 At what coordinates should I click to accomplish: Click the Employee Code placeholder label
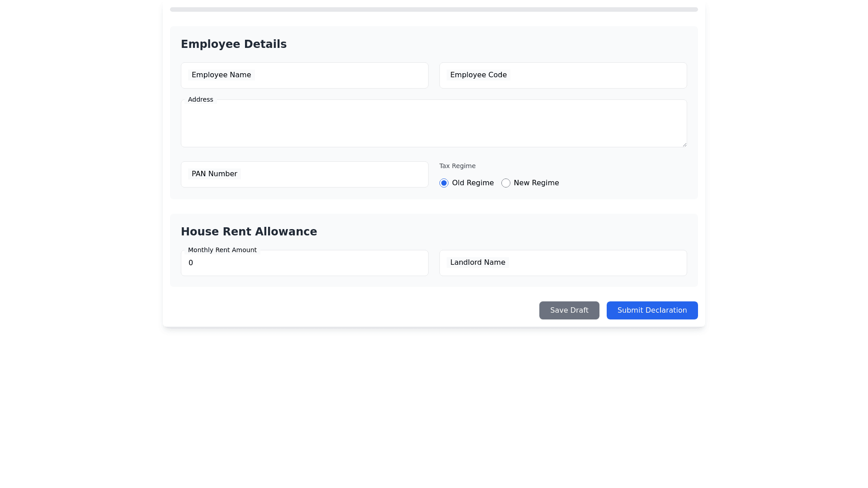(x=478, y=75)
